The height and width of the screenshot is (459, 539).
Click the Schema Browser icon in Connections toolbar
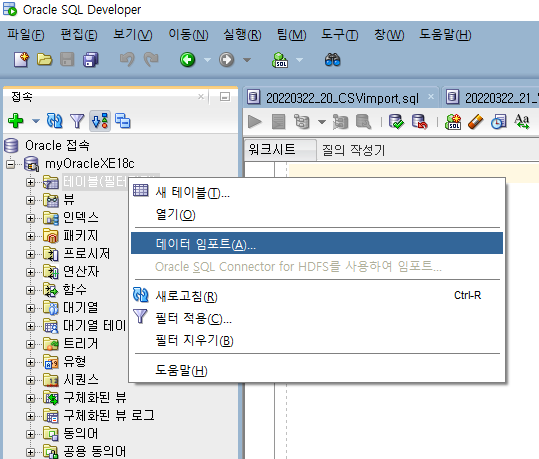tap(123, 121)
